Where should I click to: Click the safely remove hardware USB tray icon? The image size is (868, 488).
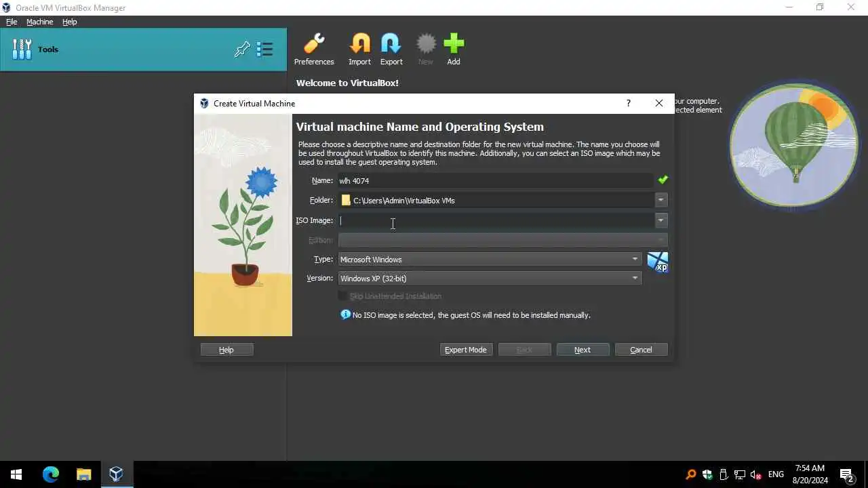click(x=724, y=474)
